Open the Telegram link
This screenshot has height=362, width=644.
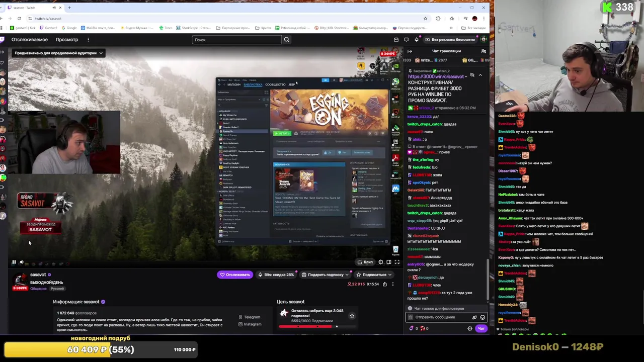coord(249,317)
